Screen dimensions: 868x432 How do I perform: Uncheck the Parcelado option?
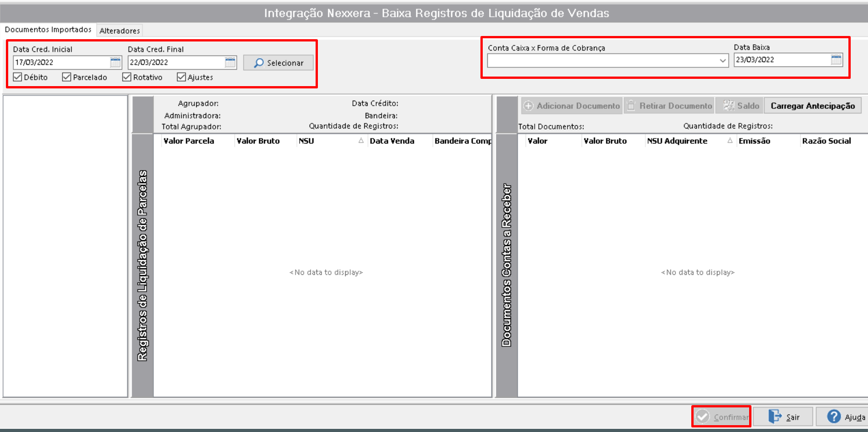(66, 77)
